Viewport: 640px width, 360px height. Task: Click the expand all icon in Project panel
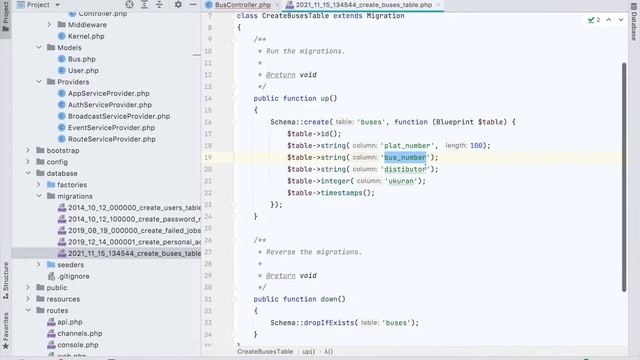coord(144,5)
